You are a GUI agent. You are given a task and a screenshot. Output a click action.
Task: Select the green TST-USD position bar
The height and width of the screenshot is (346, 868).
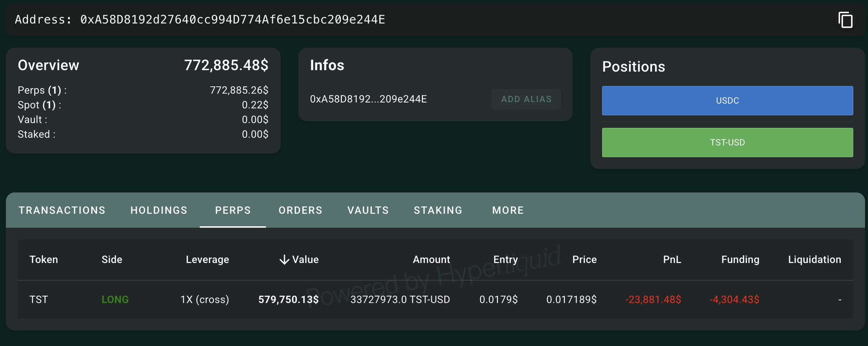[727, 143]
